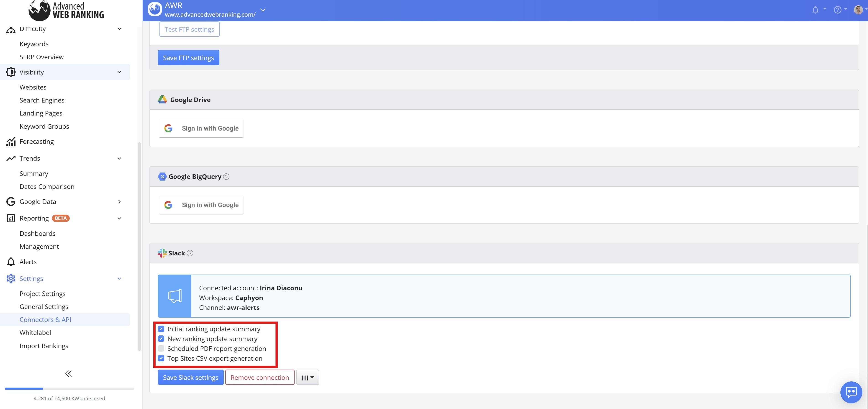Viewport: 868px width, 409px height.
Task: Collapse the Settings section chevron
Action: pyautogui.click(x=119, y=279)
